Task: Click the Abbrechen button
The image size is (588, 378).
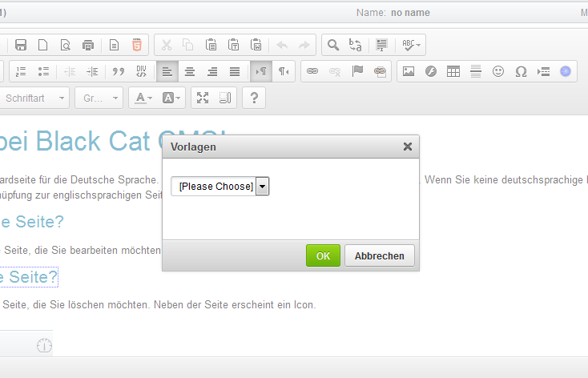Action: coord(380,256)
